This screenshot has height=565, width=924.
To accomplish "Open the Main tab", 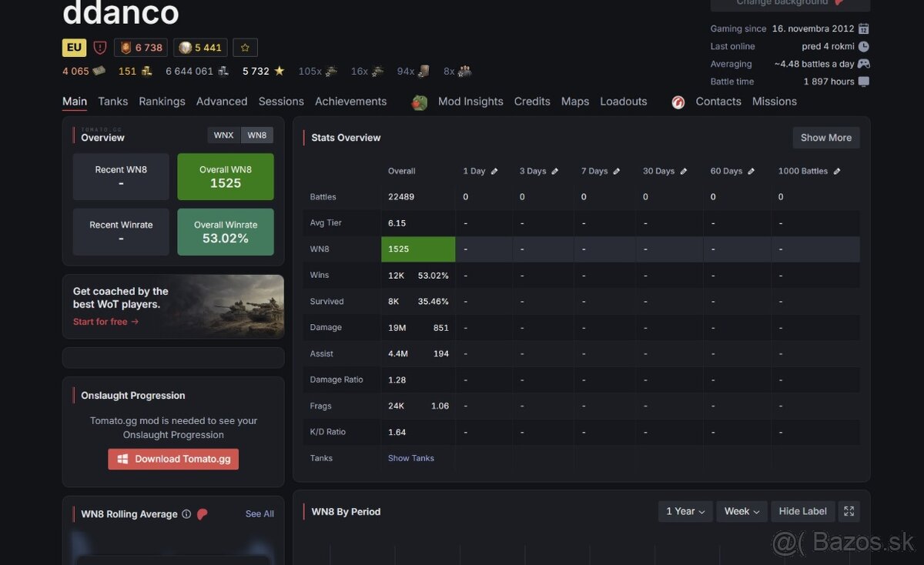I will [75, 102].
